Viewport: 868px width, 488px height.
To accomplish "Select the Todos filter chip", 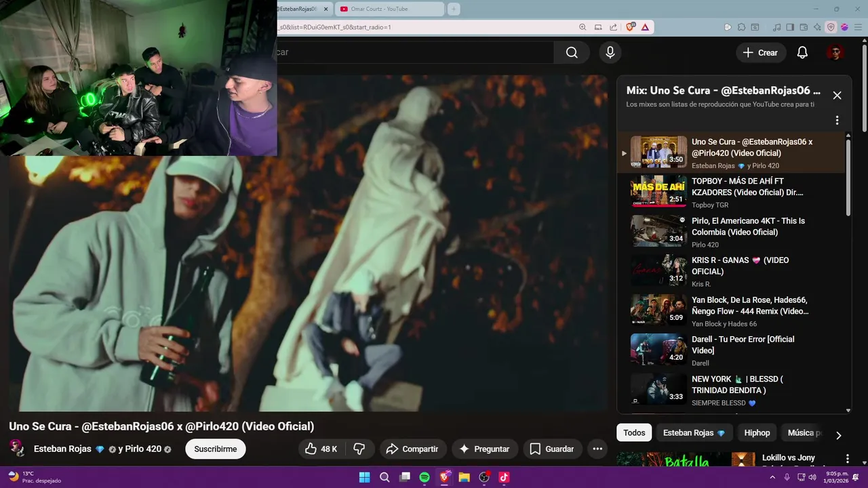I will (x=634, y=432).
